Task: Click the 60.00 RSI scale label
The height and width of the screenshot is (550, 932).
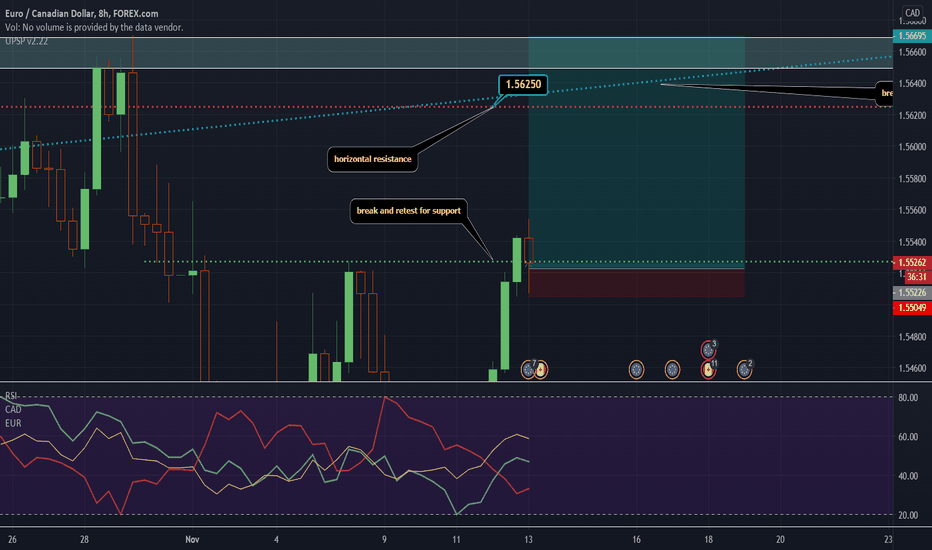Action: pyautogui.click(x=908, y=436)
